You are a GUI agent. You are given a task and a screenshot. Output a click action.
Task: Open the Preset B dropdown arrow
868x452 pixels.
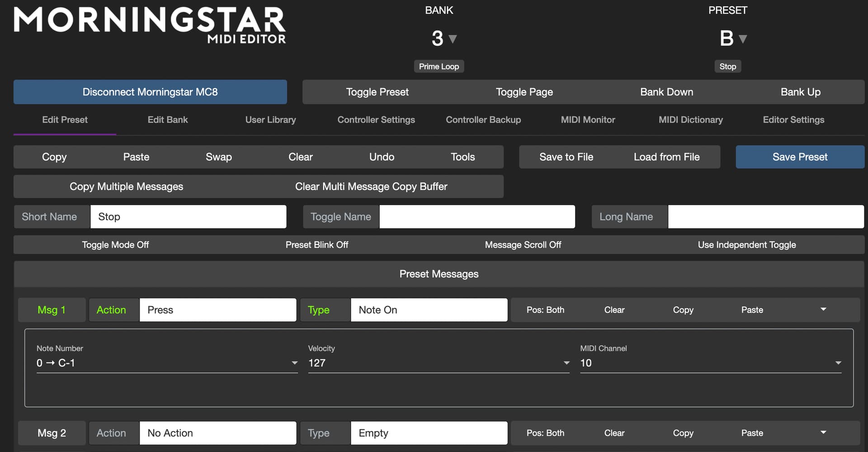743,39
